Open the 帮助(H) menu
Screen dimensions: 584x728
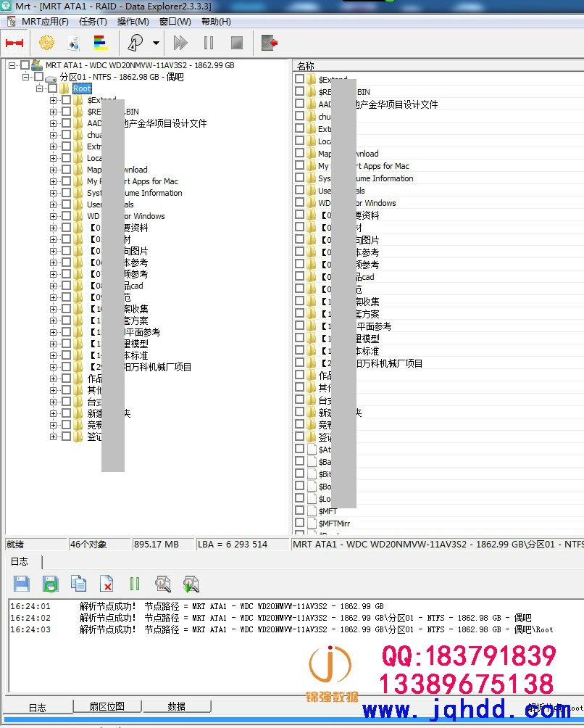(x=216, y=22)
